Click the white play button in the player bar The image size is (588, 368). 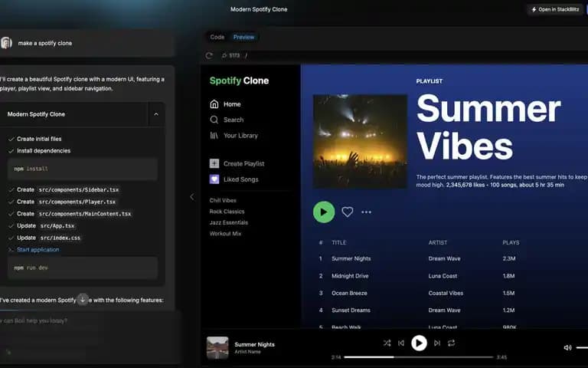pyautogui.click(x=419, y=343)
